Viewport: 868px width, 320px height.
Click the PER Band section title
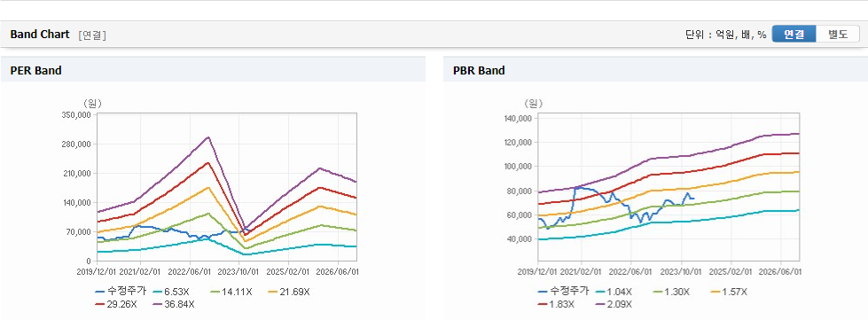[36, 70]
